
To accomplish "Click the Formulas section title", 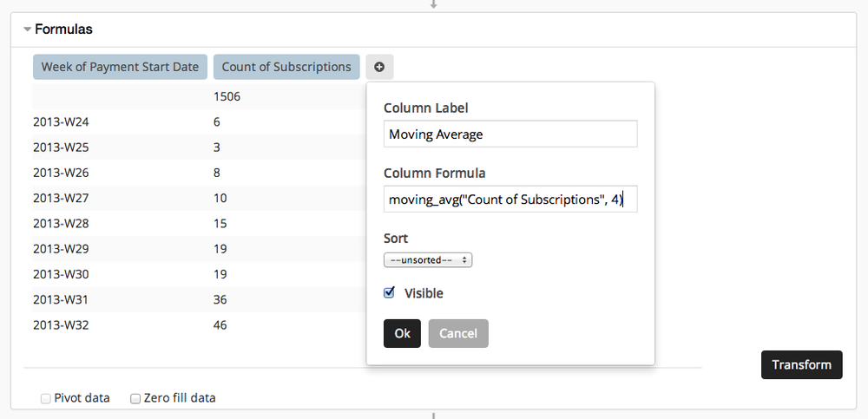I will [63, 29].
